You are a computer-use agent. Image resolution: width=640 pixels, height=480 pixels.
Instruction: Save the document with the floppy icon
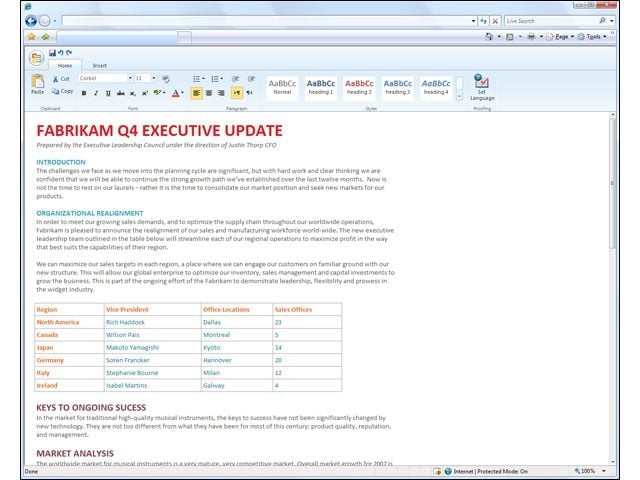52,53
